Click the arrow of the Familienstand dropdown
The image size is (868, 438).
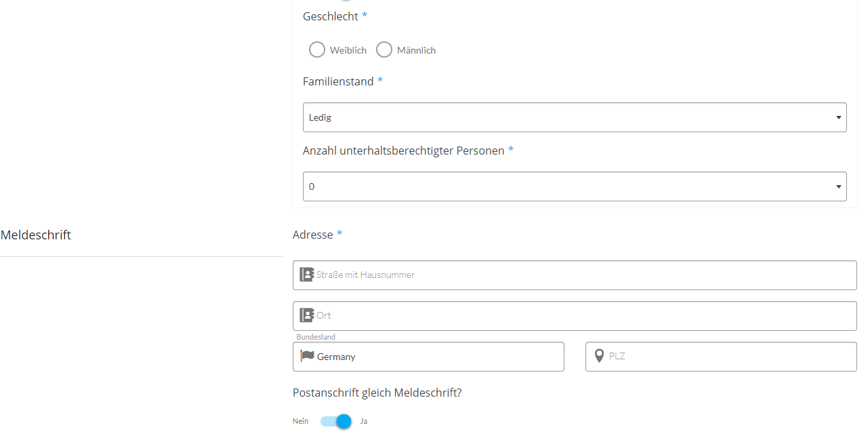coord(838,117)
